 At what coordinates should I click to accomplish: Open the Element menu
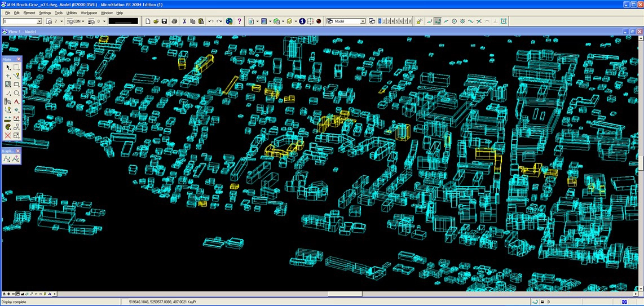(x=29, y=12)
